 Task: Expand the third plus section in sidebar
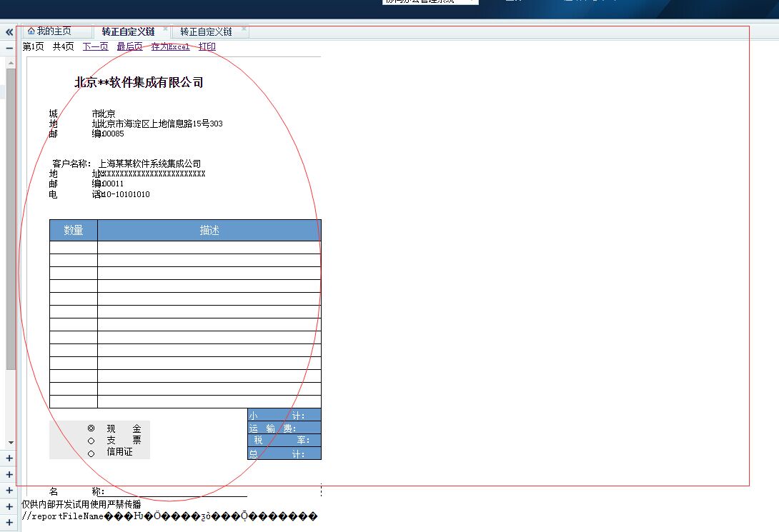tap(9, 491)
